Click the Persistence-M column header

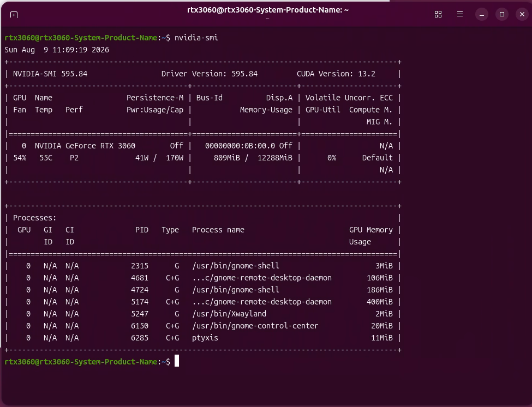155,98
